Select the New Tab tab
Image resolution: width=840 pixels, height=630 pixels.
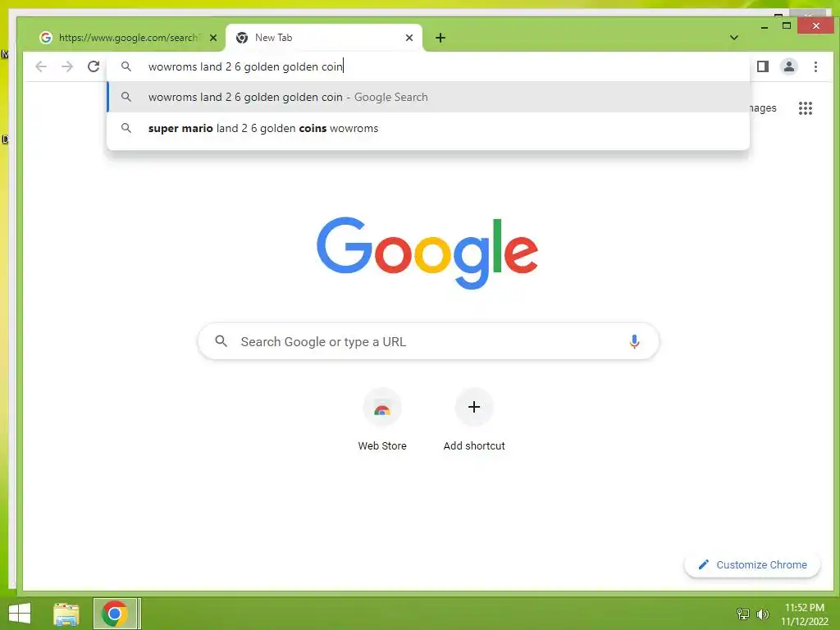pos(324,38)
